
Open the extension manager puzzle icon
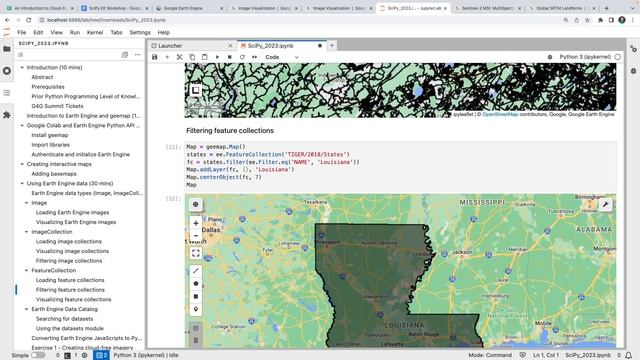7,115
